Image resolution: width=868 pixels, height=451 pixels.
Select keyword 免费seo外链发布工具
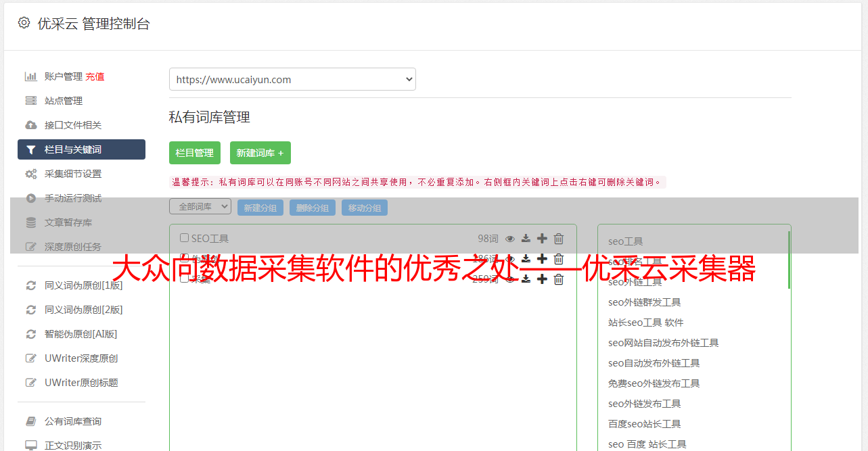654,383
